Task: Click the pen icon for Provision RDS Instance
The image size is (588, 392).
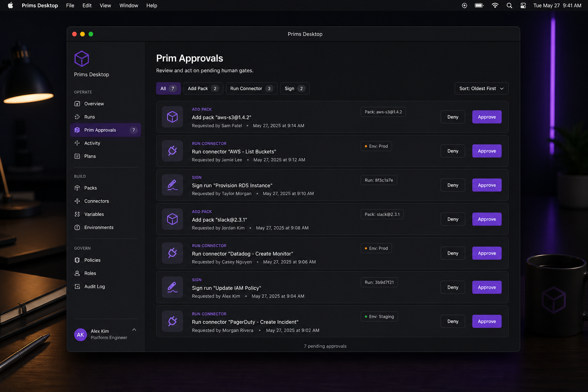Action: coord(172,185)
